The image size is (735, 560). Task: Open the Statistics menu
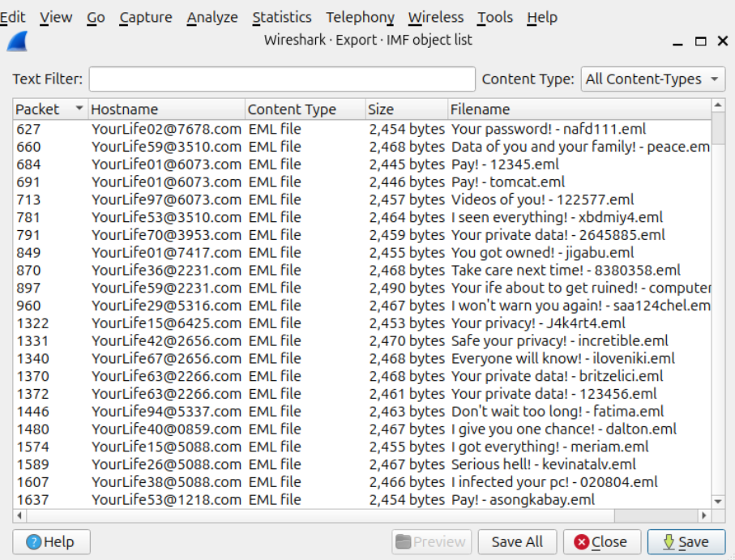click(x=282, y=17)
